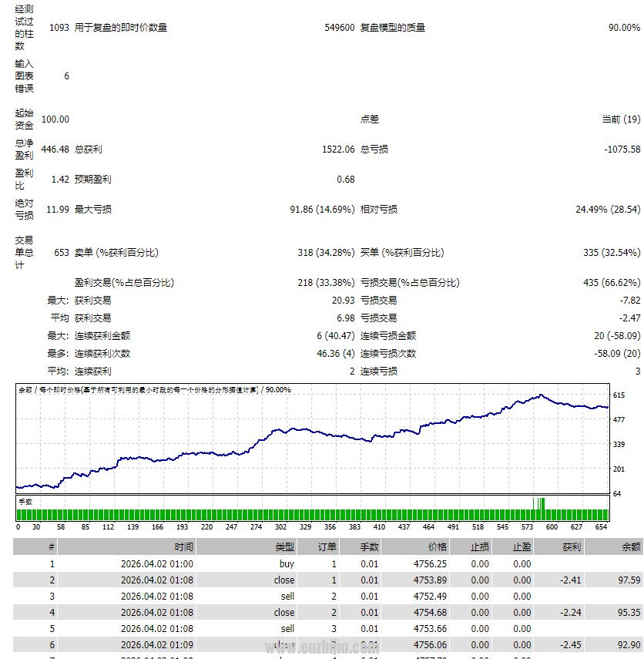Select the buy type in row 1
The height and width of the screenshot is (659, 644).
(x=287, y=564)
